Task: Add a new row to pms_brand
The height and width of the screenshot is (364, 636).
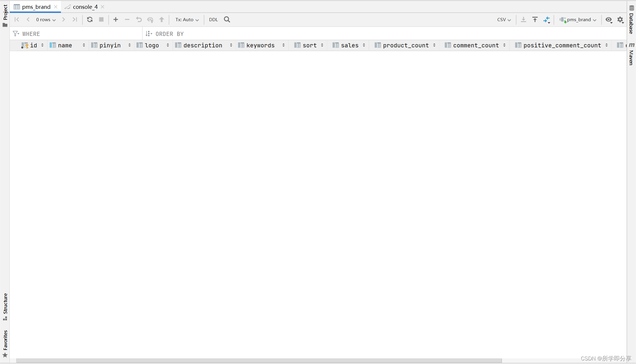Action: (115, 19)
